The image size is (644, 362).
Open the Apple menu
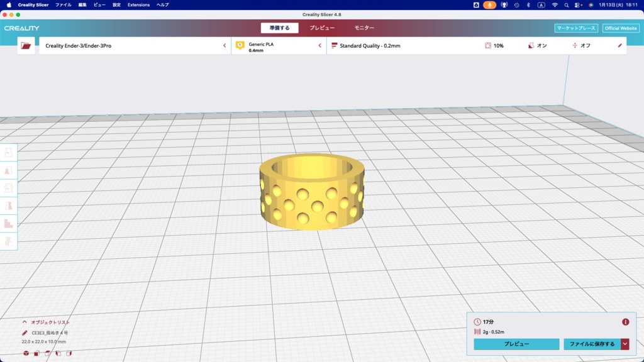[9, 5]
